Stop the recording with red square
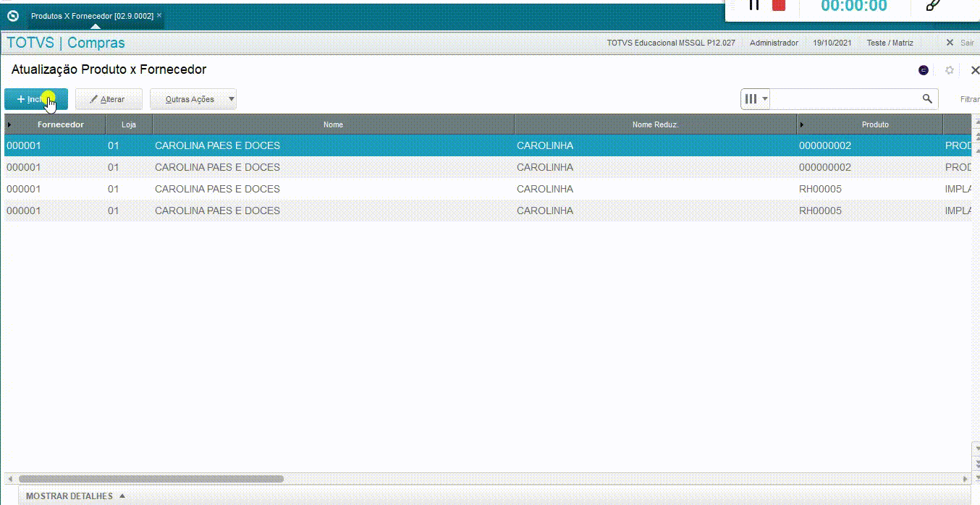The image size is (980, 505). click(779, 5)
